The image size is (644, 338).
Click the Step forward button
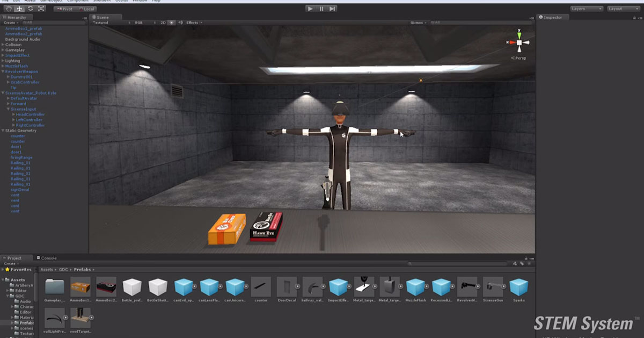[x=333, y=9]
